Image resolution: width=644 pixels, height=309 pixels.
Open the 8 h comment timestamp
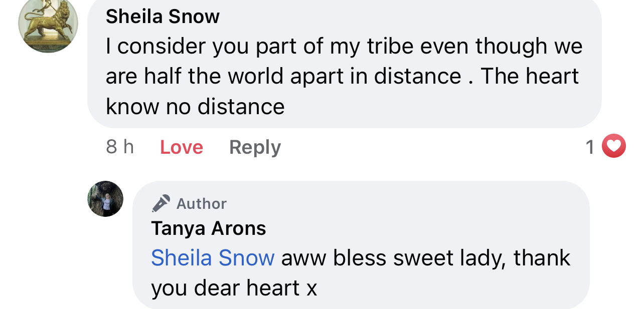120,147
